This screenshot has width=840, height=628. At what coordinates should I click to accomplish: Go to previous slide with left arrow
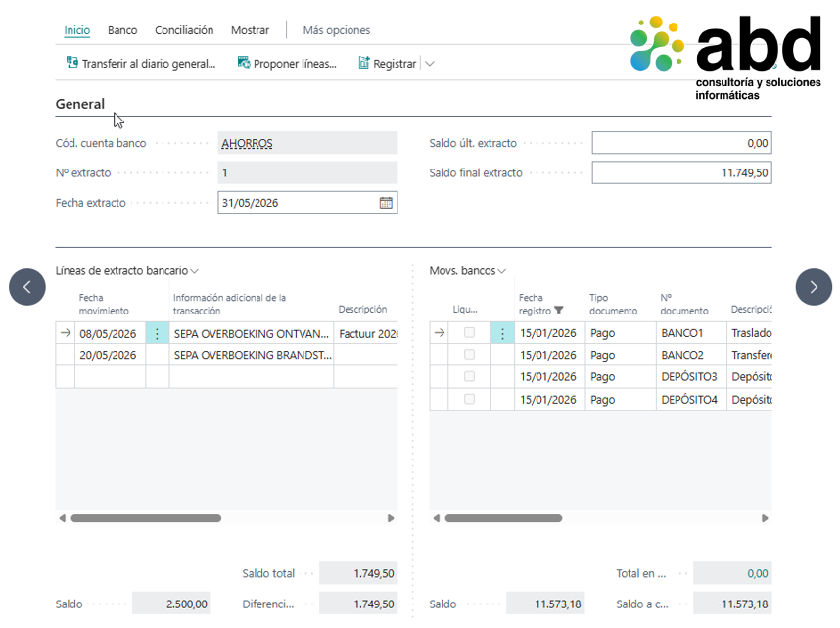click(27, 287)
